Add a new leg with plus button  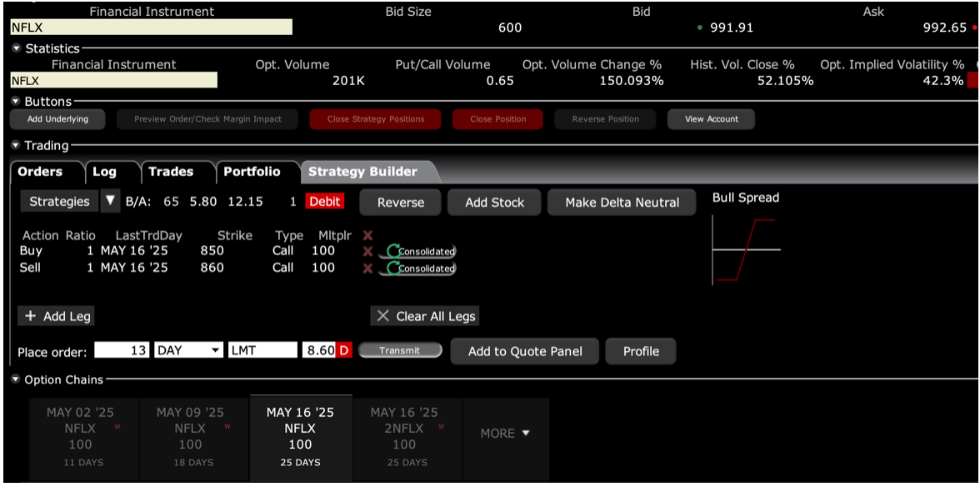pyautogui.click(x=56, y=316)
